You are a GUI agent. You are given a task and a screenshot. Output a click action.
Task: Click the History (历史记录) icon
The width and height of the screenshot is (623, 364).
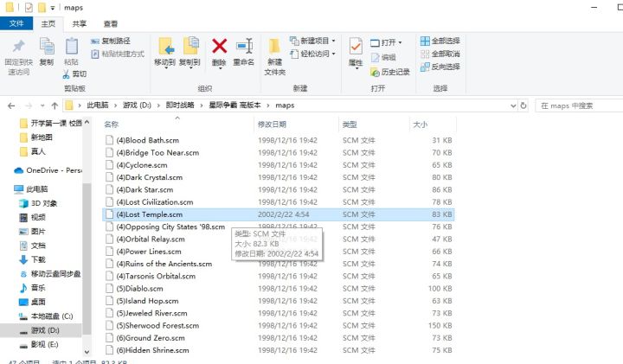[375, 72]
